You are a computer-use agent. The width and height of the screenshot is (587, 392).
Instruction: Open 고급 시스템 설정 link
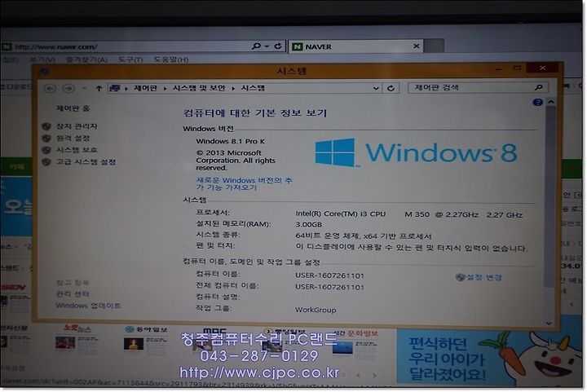coord(86,162)
